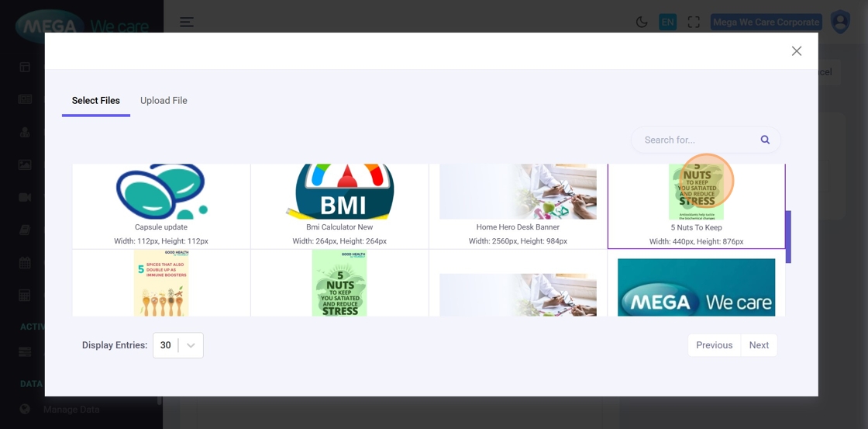Expand the entries chevron arrow
The image size is (868, 429).
pyautogui.click(x=191, y=345)
